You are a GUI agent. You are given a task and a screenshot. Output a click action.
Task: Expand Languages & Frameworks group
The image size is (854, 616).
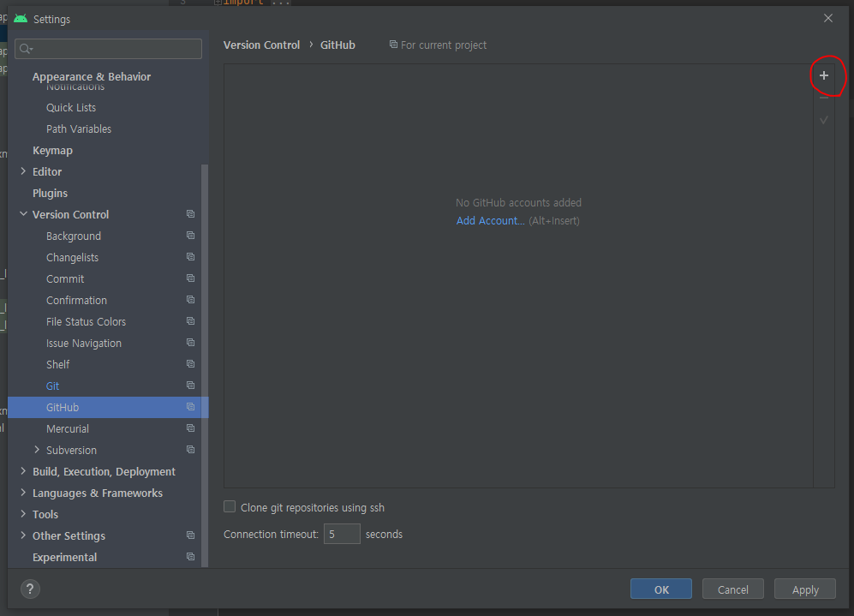pos(23,493)
